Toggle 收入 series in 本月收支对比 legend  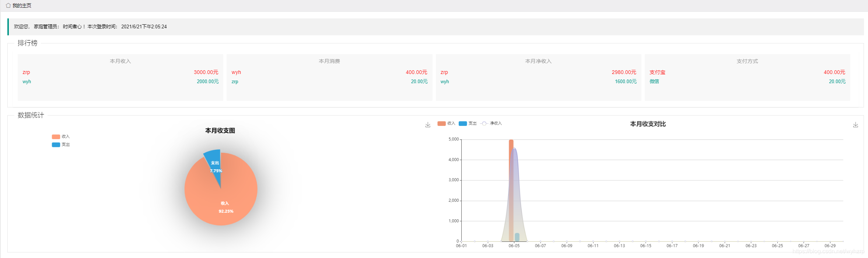tap(446, 123)
